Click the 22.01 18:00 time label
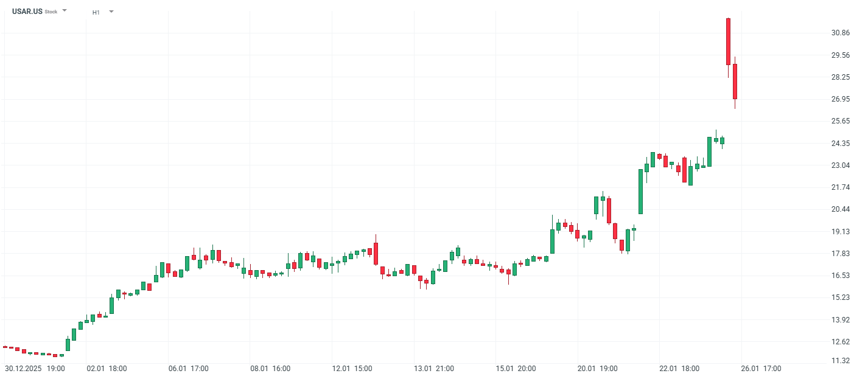This screenshot has width=868, height=379. 680,369
